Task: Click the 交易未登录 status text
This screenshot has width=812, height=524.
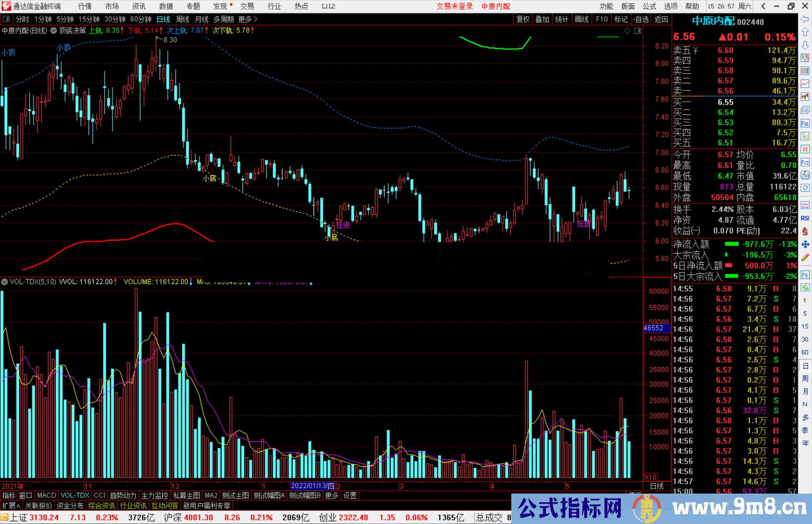Action: click(454, 6)
